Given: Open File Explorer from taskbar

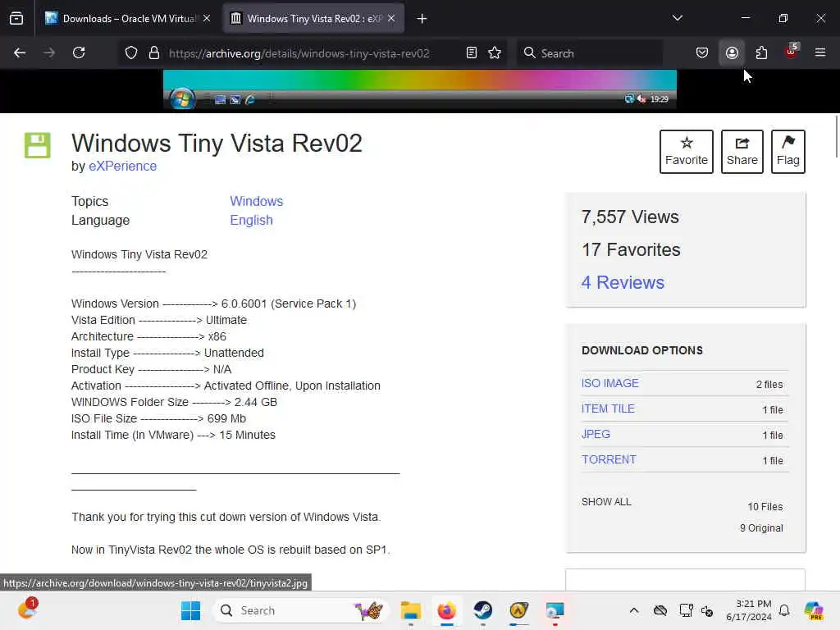Looking at the screenshot, I should coord(410,610).
